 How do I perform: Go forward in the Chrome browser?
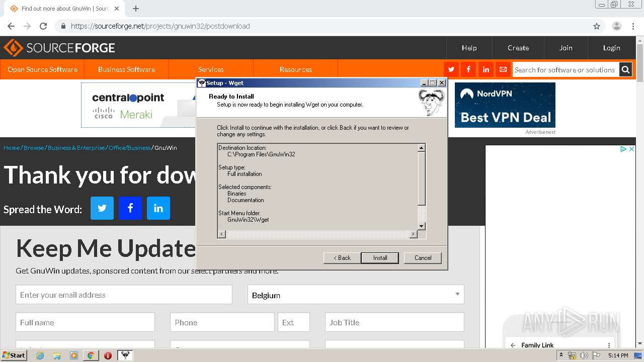coord(27,26)
